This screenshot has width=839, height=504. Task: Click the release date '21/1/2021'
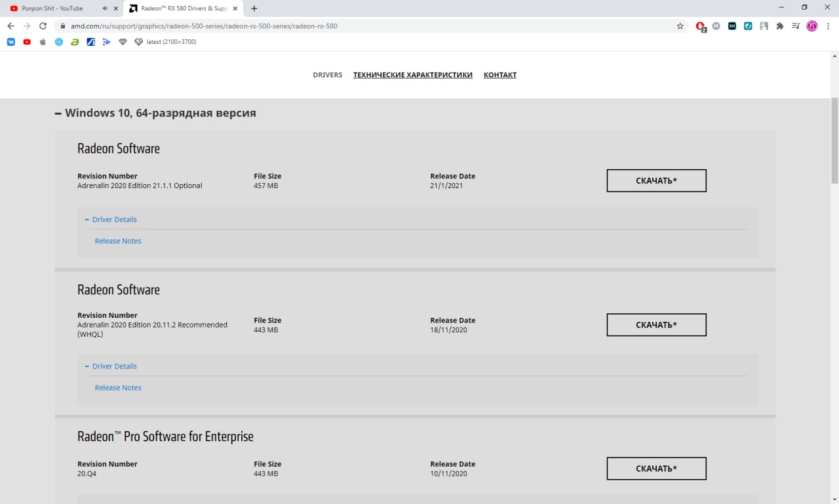click(447, 186)
